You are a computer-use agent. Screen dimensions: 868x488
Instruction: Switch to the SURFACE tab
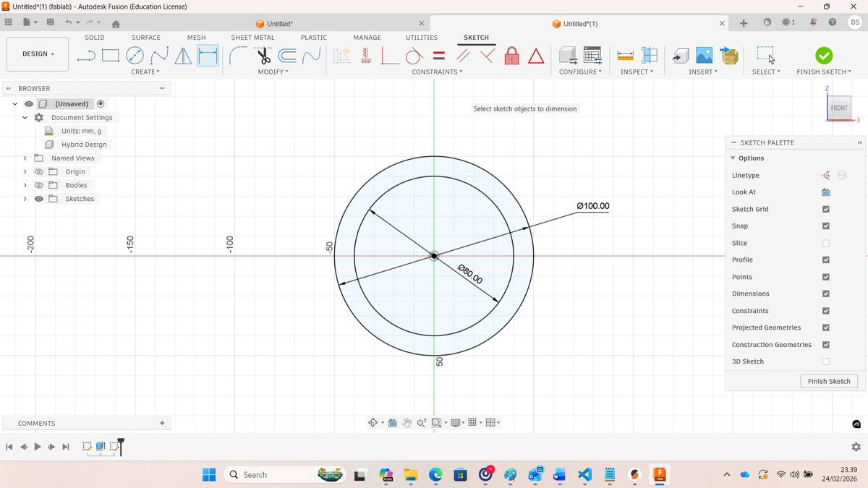(146, 38)
